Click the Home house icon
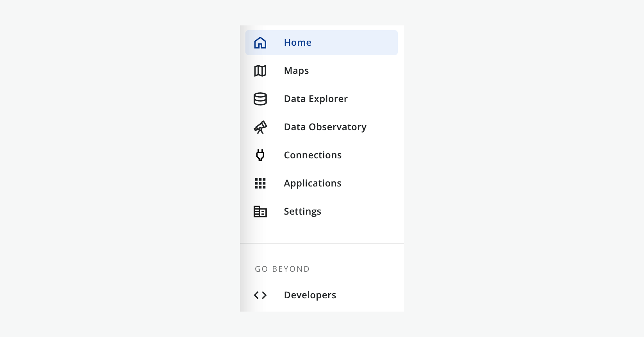The image size is (644, 337). click(x=260, y=43)
